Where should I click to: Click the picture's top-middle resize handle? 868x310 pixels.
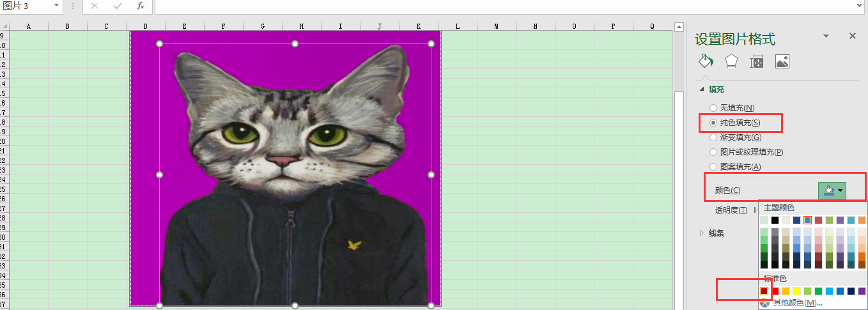point(295,43)
